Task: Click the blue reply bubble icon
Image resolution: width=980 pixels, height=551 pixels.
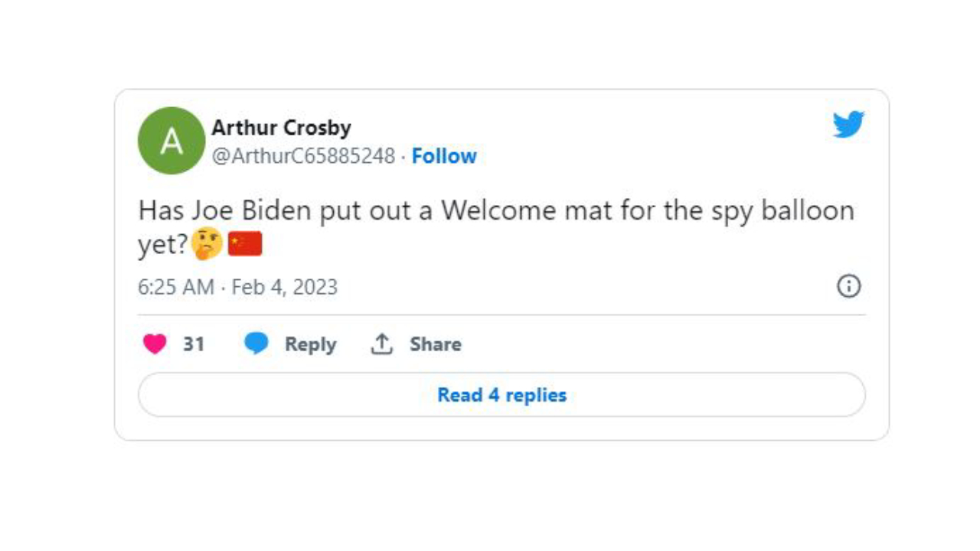Action: pos(256,344)
